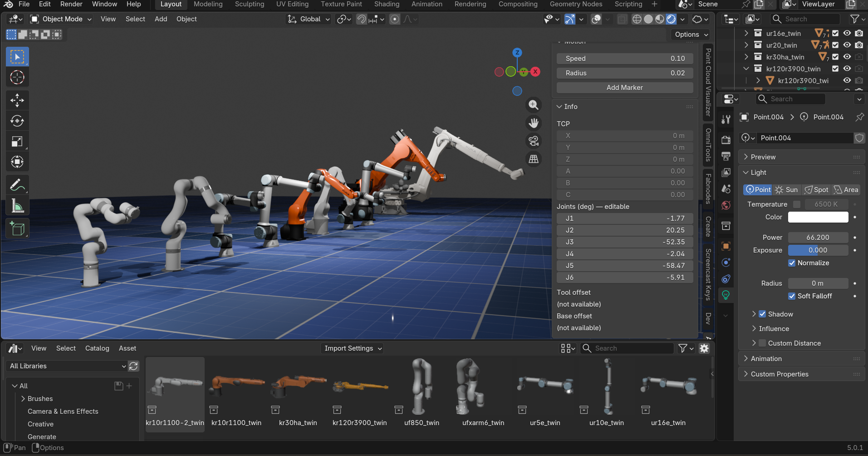Disable the Soft Falloff checkbox

click(792, 296)
